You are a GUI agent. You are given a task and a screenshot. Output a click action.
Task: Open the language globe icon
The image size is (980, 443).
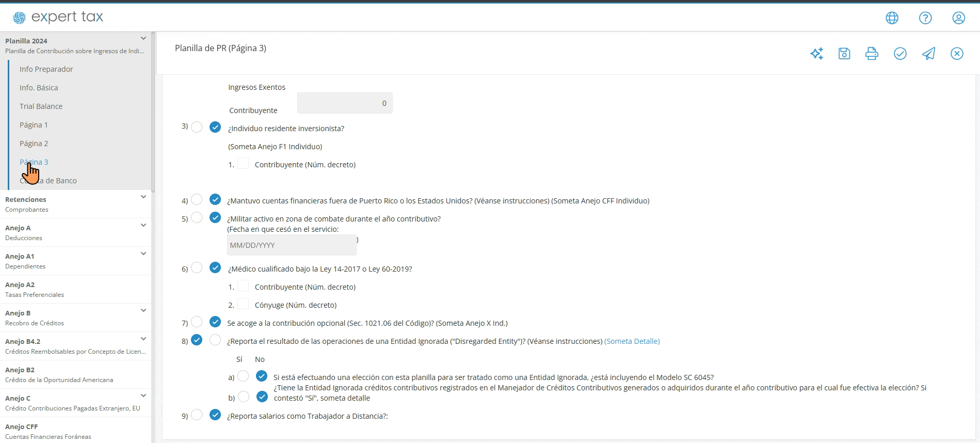tap(892, 18)
